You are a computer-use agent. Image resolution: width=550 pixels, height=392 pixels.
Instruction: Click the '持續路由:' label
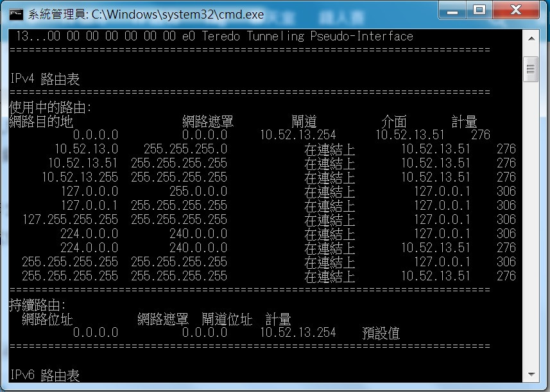(x=37, y=305)
